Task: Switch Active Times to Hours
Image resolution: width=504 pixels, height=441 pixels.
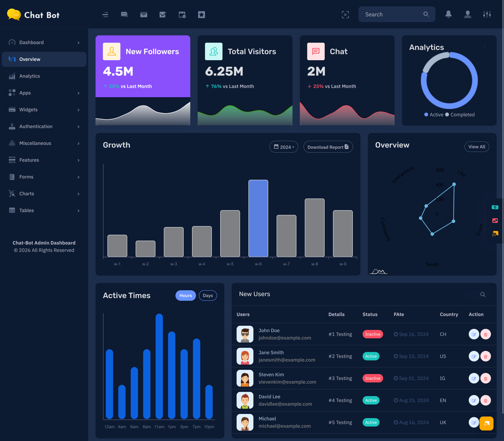Action: pyautogui.click(x=185, y=296)
